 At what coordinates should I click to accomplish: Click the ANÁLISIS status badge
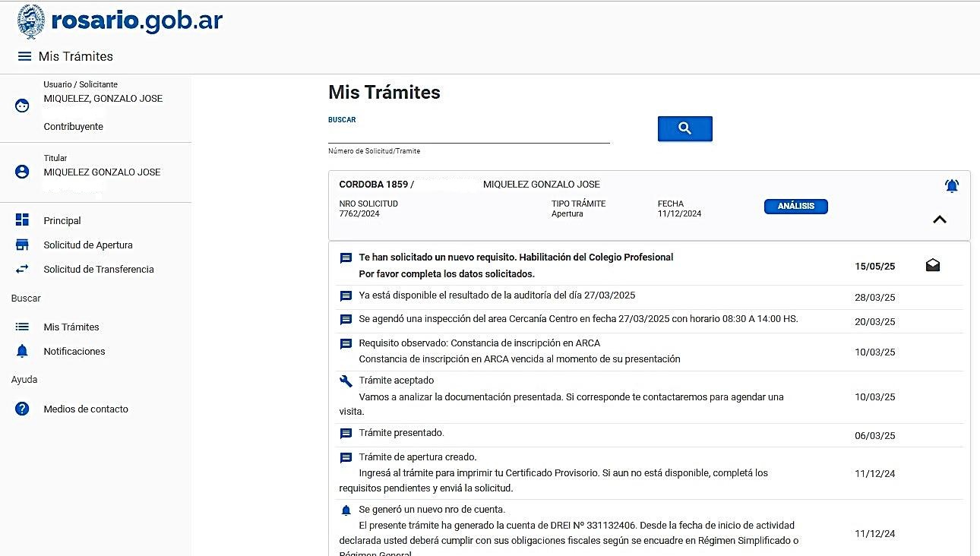(795, 207)
